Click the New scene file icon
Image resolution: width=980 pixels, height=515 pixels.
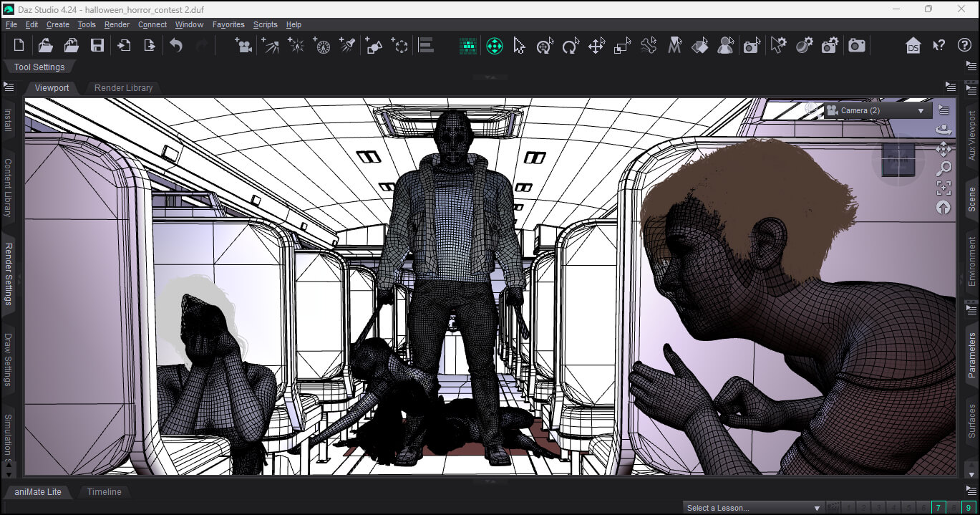pos(19,46)
